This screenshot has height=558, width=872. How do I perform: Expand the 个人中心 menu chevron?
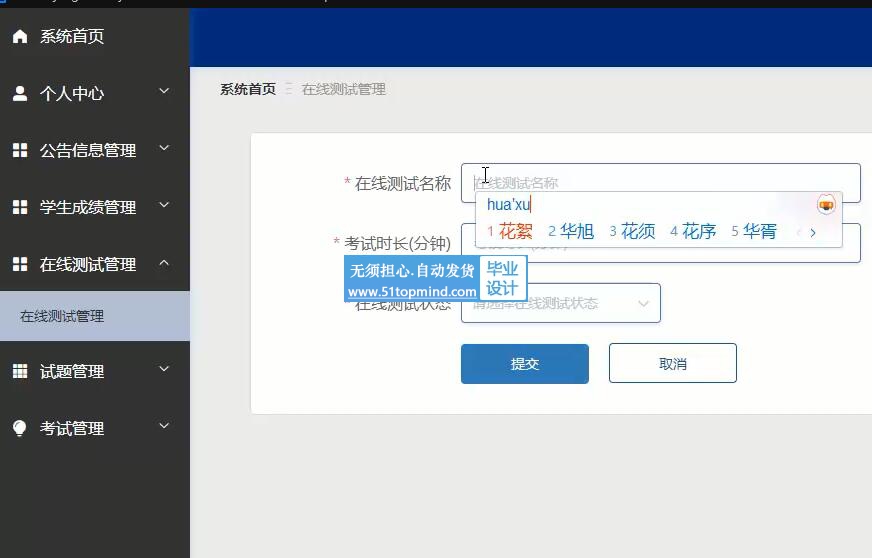[x=164, y=92]
